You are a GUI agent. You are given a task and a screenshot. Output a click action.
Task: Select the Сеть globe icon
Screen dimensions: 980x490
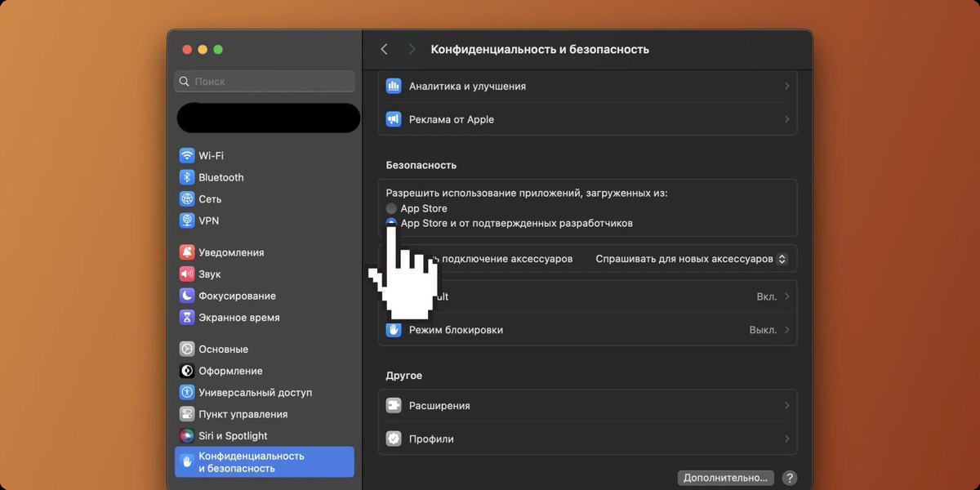(187, 199)
